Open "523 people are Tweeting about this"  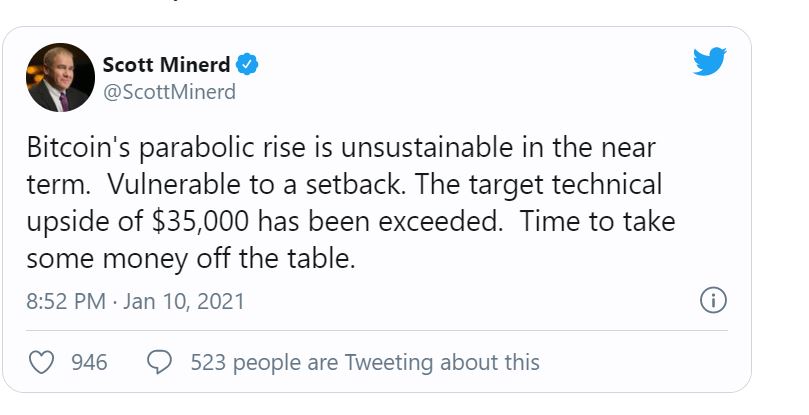click(365, 362)
